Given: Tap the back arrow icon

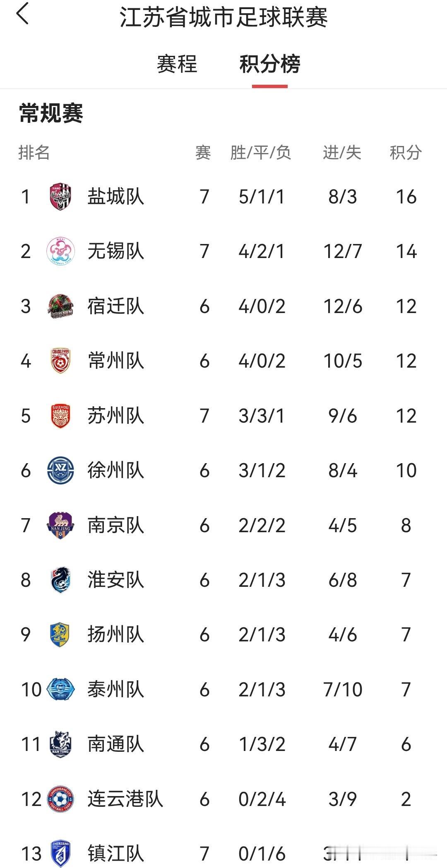Looking at the screenshot, I should point(23,14).
